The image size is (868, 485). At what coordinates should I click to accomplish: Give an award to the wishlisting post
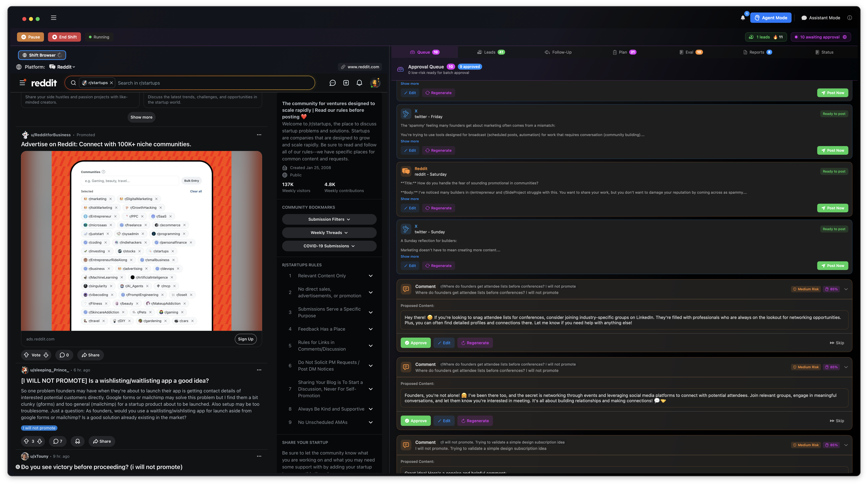coord(77,441)
